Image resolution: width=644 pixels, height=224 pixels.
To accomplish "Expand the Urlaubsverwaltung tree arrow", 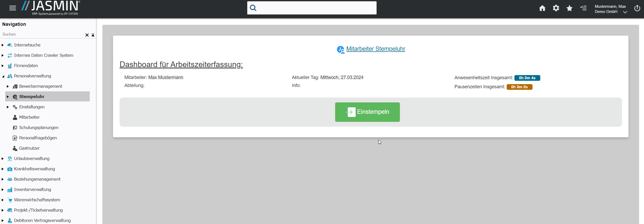I will point(3,159).
